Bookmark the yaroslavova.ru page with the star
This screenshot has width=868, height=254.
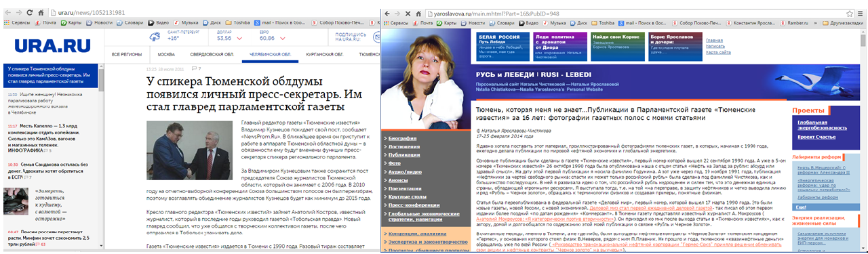tap(849, 13)
